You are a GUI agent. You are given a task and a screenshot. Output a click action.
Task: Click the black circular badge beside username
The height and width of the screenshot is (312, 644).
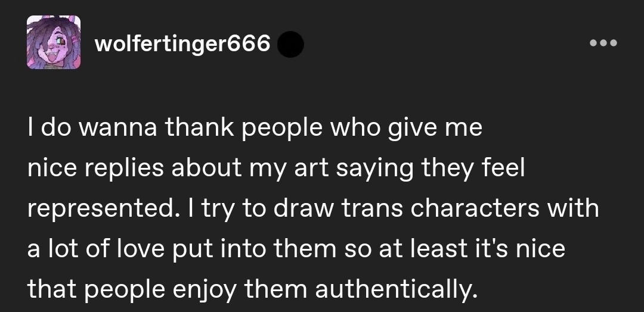[x=290, y=43]
